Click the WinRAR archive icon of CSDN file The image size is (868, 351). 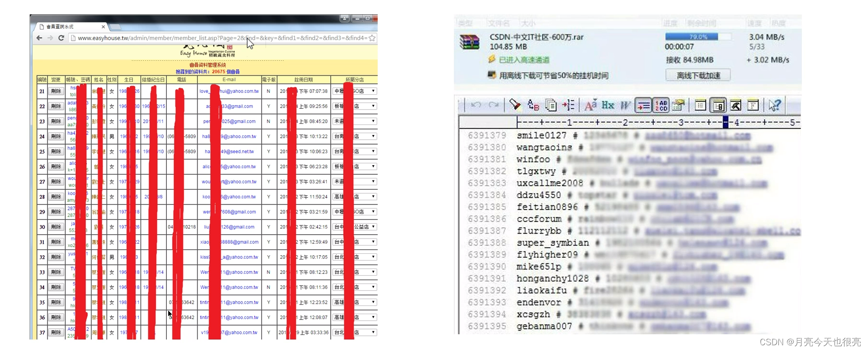(x=470, y=42)
